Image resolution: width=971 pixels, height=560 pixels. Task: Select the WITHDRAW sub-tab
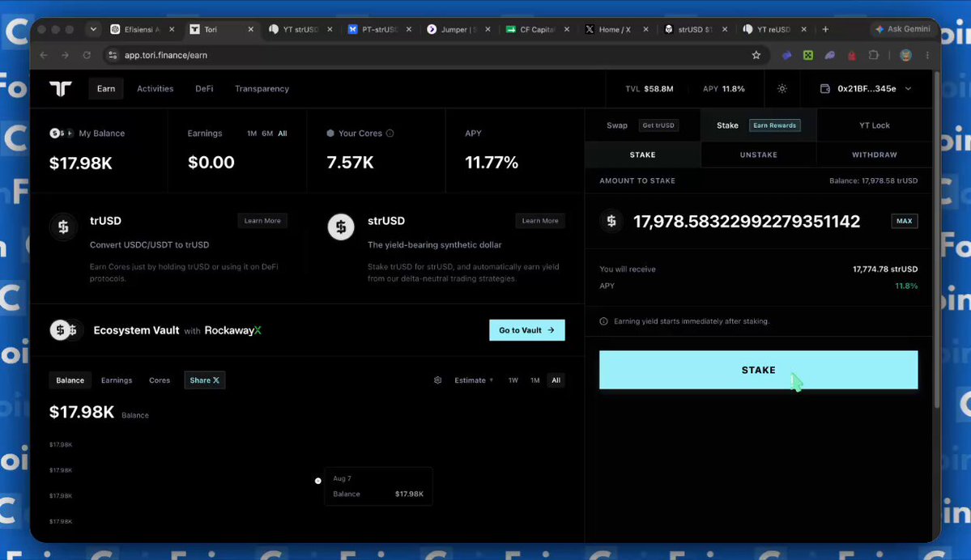coord(874,155)
